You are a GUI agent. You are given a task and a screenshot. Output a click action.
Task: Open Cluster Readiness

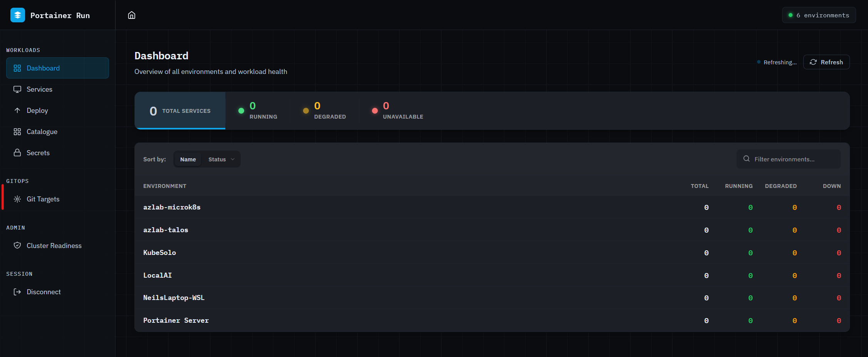click(57, 245)
